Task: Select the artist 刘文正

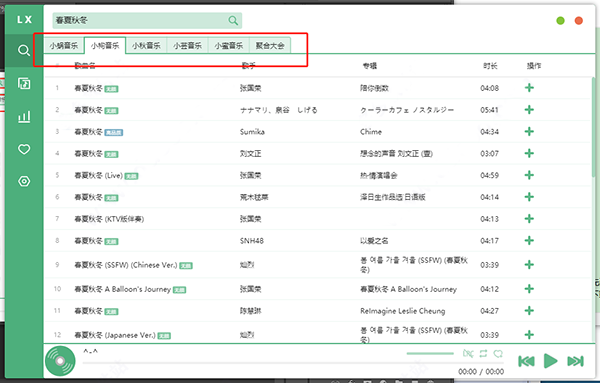Action: point(250,153)
